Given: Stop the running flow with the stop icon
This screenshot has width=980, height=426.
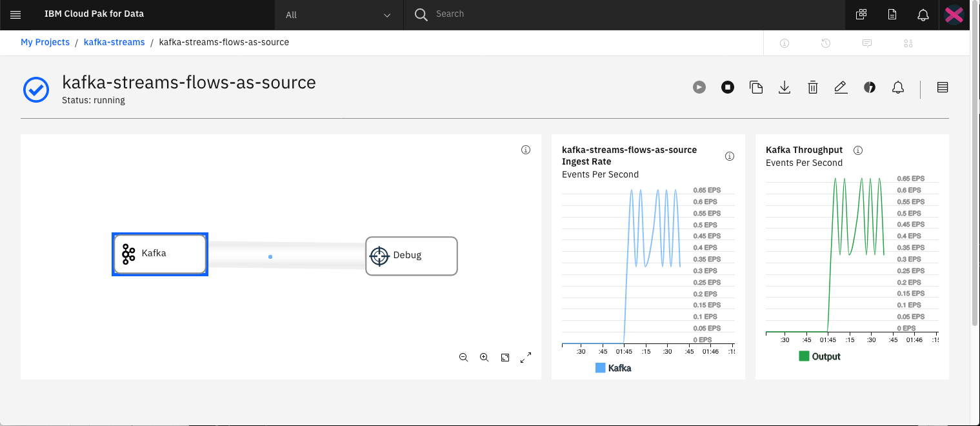Looking at the screenshot, I should [x=728, y=87].
